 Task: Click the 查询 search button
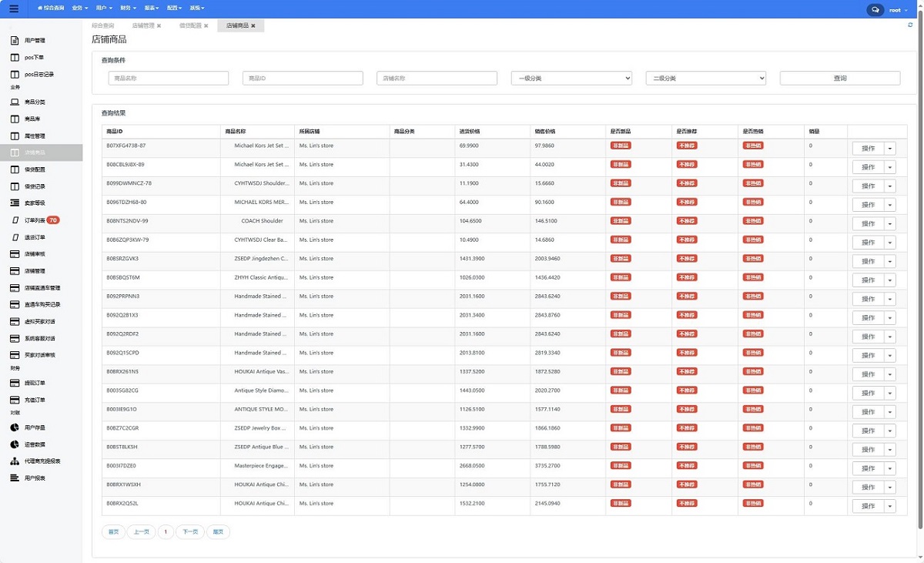pyautogui.click(x=840, y=79)
